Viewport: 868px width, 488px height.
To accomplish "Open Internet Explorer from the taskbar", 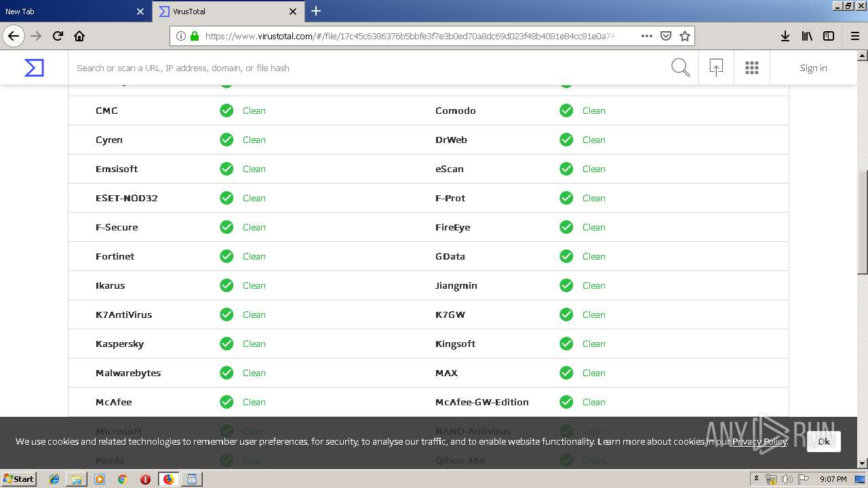I will (x=54, y=479).
